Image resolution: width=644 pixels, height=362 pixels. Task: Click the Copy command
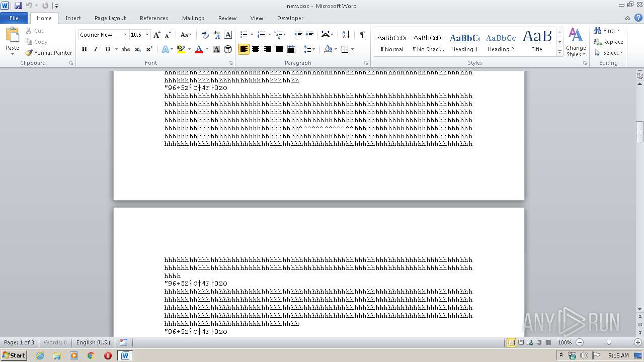click(x=36, y=42)
